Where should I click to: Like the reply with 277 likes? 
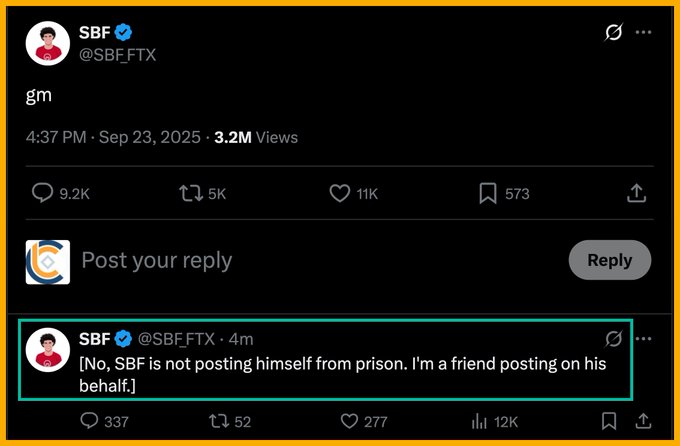348,421
